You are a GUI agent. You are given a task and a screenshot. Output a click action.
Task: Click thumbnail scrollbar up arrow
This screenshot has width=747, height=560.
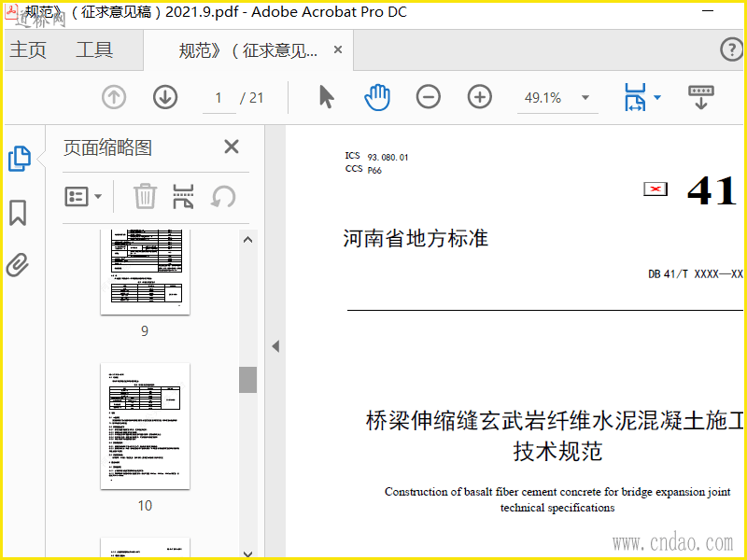pos(247,240)
